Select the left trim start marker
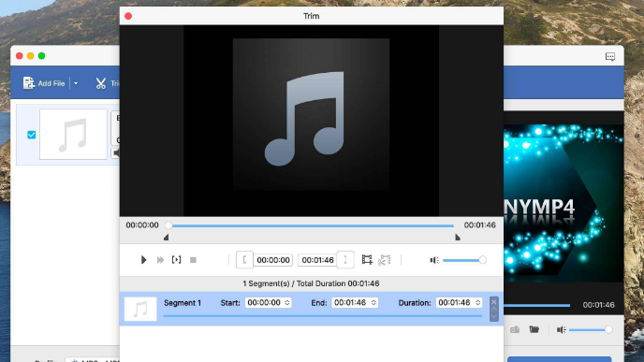The width and height of the screenshot is (644, 362). pos(166,238)
